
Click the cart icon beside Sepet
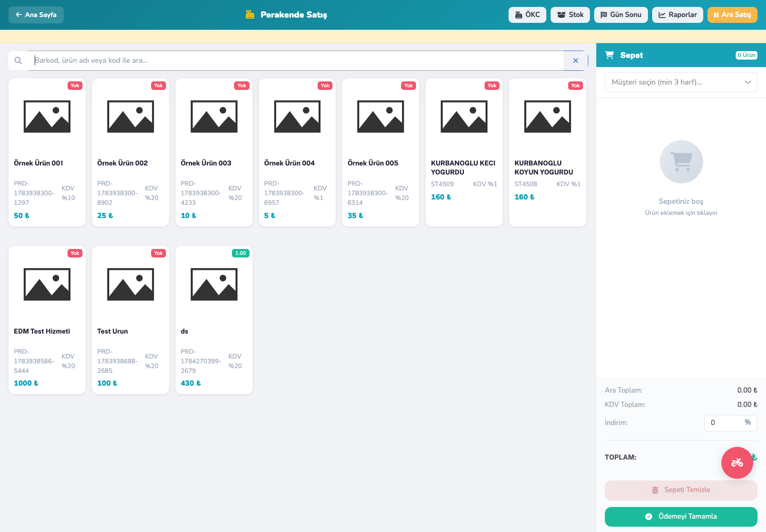pyautogui.click(x=610, y=55)
